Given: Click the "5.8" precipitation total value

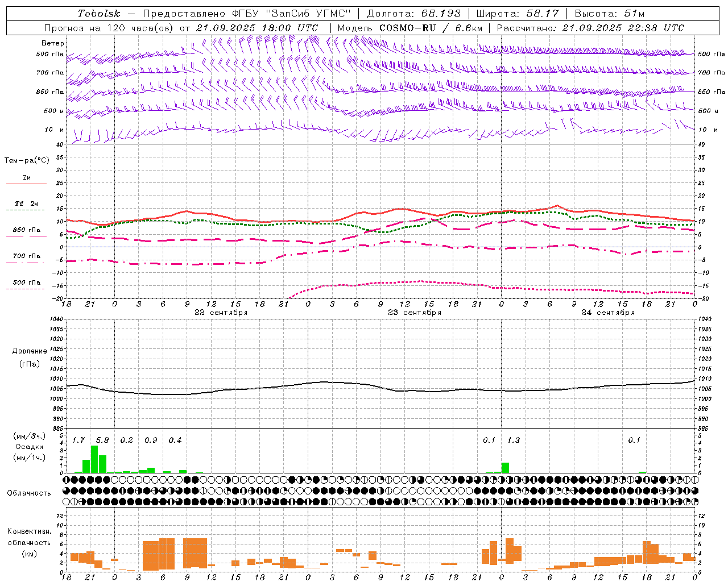Looking at the screenshot, I should 102,440.
